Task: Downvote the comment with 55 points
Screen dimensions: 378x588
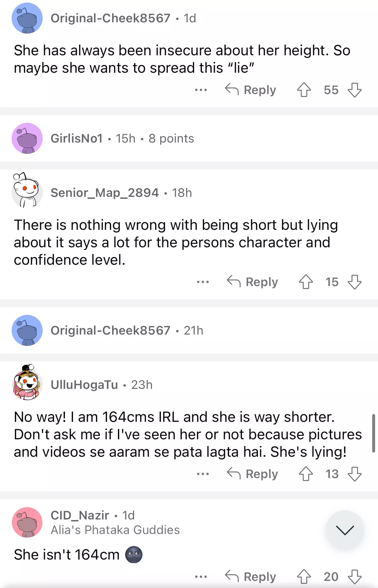Action: coord(354,90)
